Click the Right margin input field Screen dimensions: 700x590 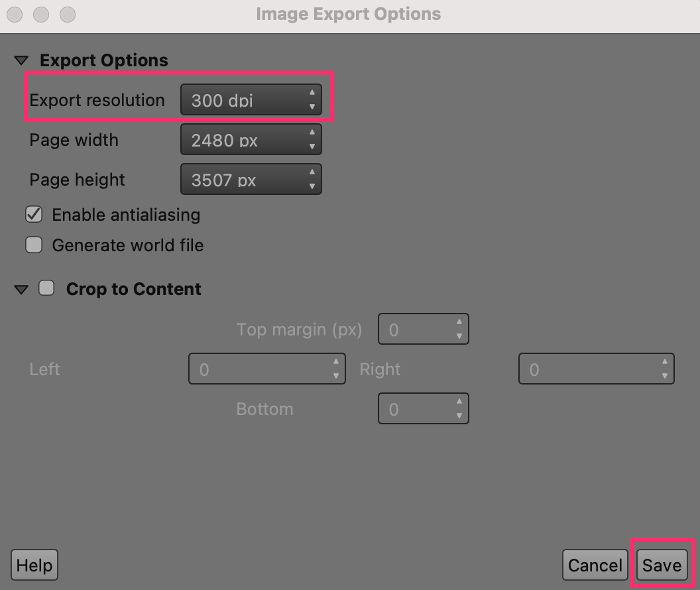589,369
